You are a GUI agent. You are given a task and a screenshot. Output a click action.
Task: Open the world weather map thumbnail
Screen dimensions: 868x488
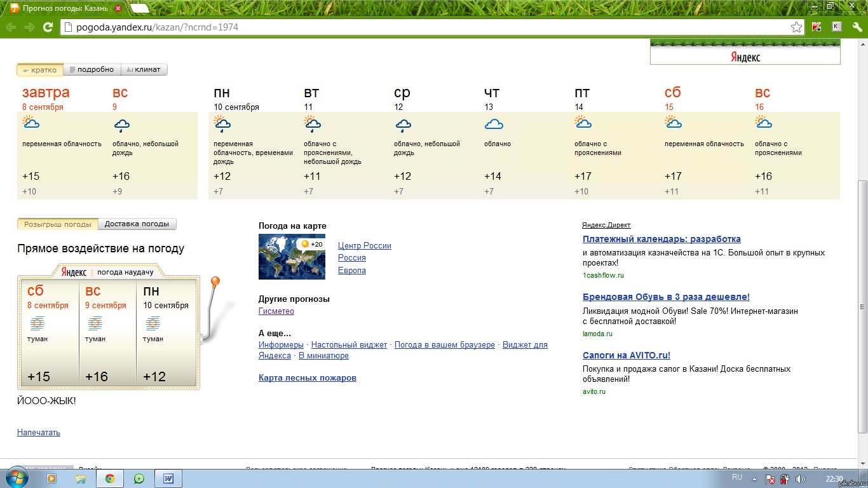[x=292, y=257]
